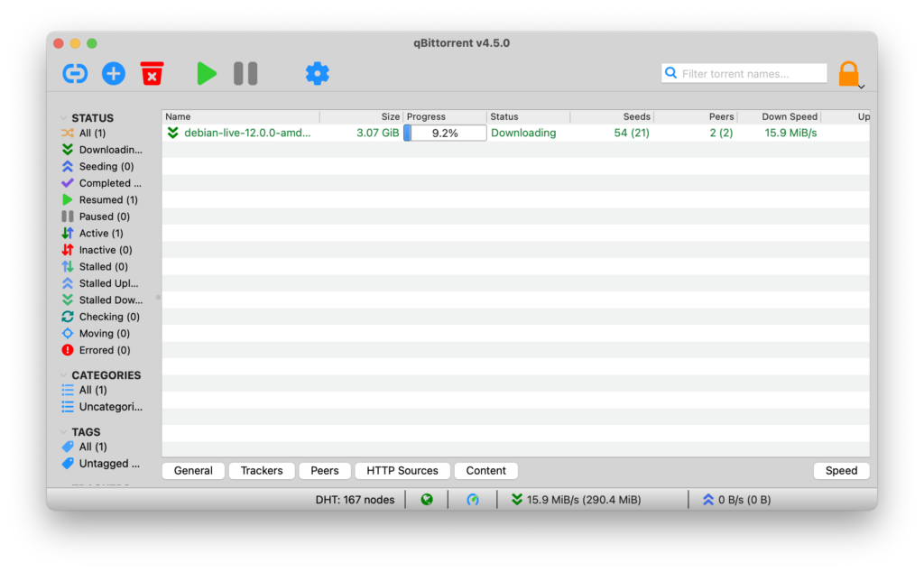Open the Content tab
Screen dimensions: 924x572
[486, 471]
